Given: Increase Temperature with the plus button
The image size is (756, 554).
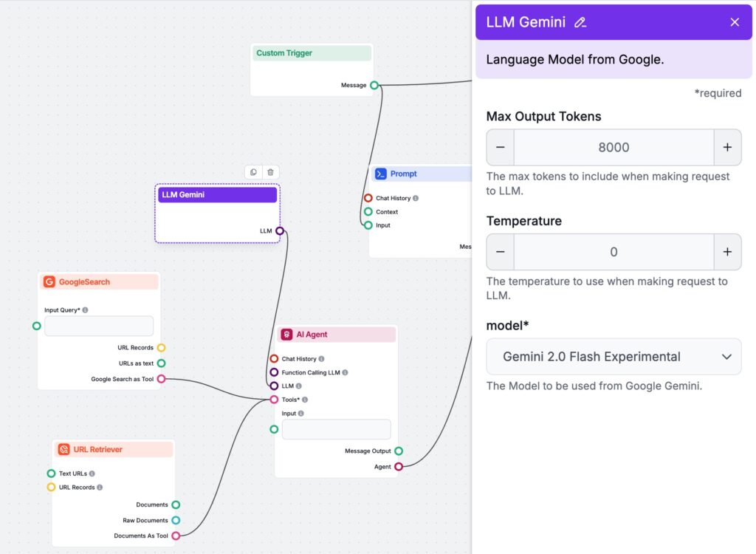Looking at the screenshot, I should pos(727,252).
